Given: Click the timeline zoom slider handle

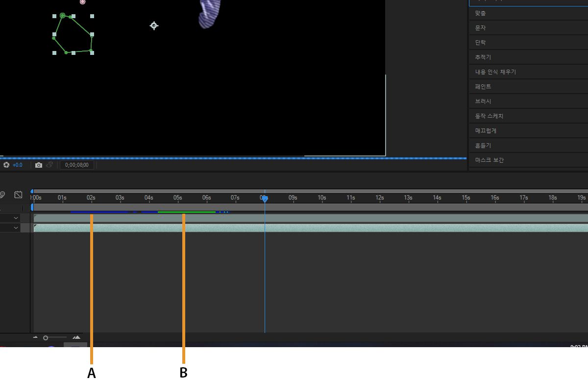Looking at the screenshot, I should [46, 337].
